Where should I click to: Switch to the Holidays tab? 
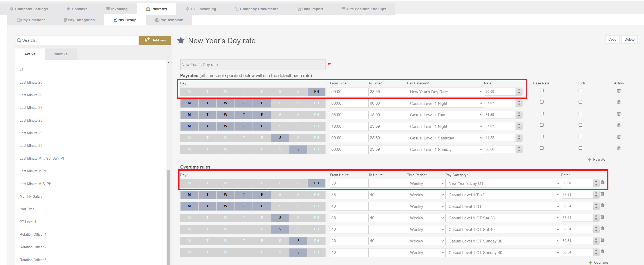click(x=77, y=9)
